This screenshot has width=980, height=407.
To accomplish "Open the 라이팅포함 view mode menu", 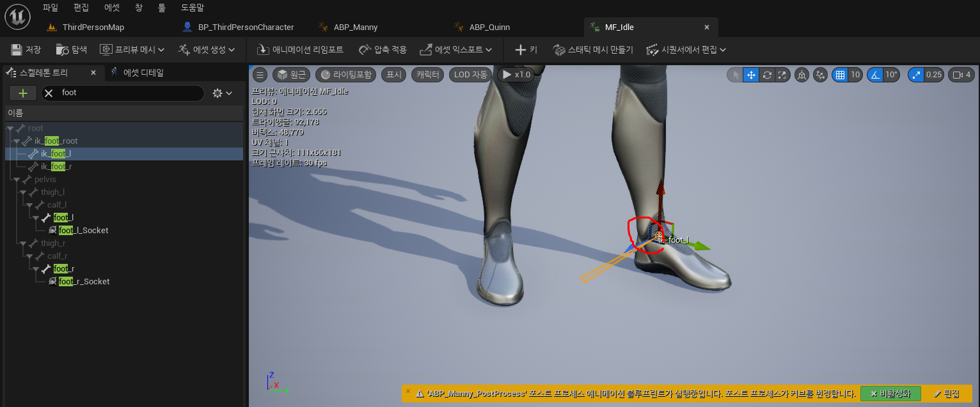I will (x=346, y=75).
